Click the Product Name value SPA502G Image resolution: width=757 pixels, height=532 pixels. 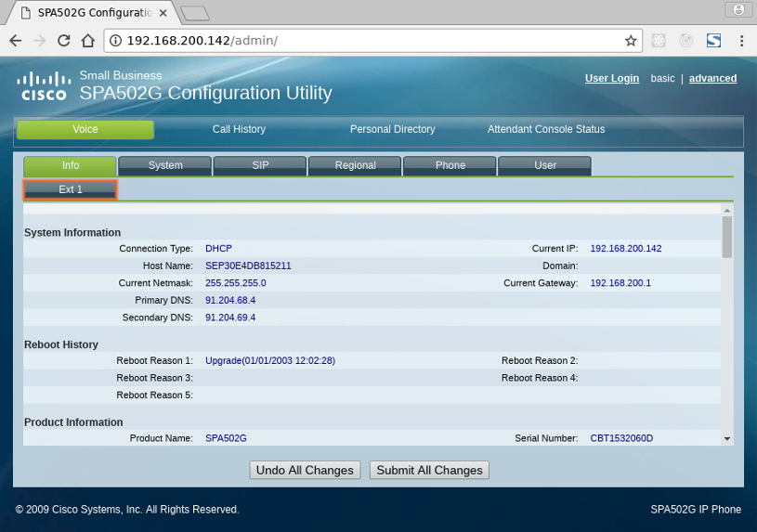(226, 438)
